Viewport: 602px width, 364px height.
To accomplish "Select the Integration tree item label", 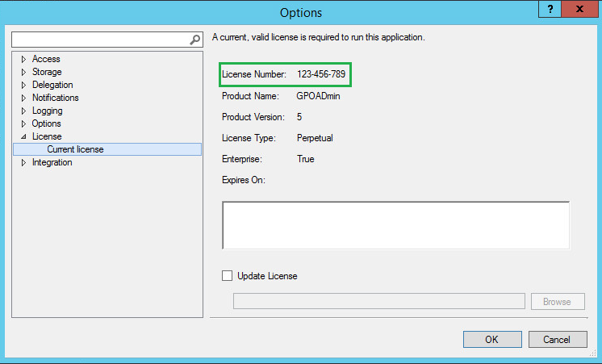I will [x=52, y=162].
